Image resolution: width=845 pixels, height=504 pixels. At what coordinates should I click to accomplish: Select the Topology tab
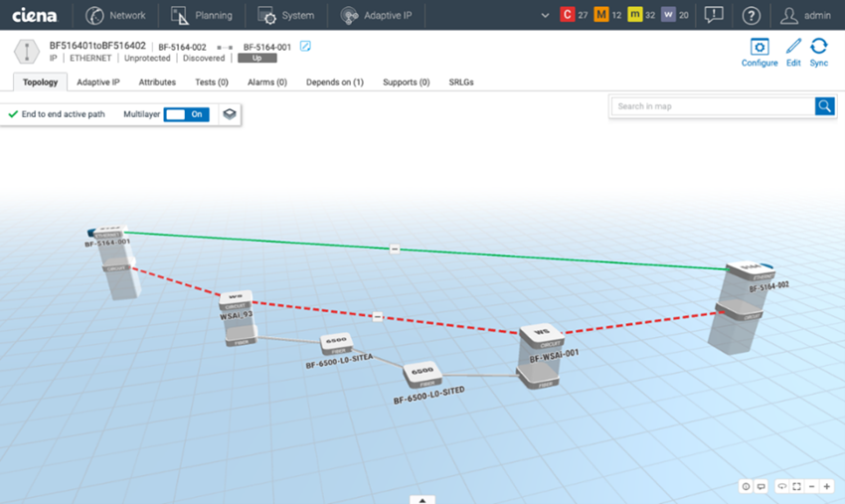(40, 82)
